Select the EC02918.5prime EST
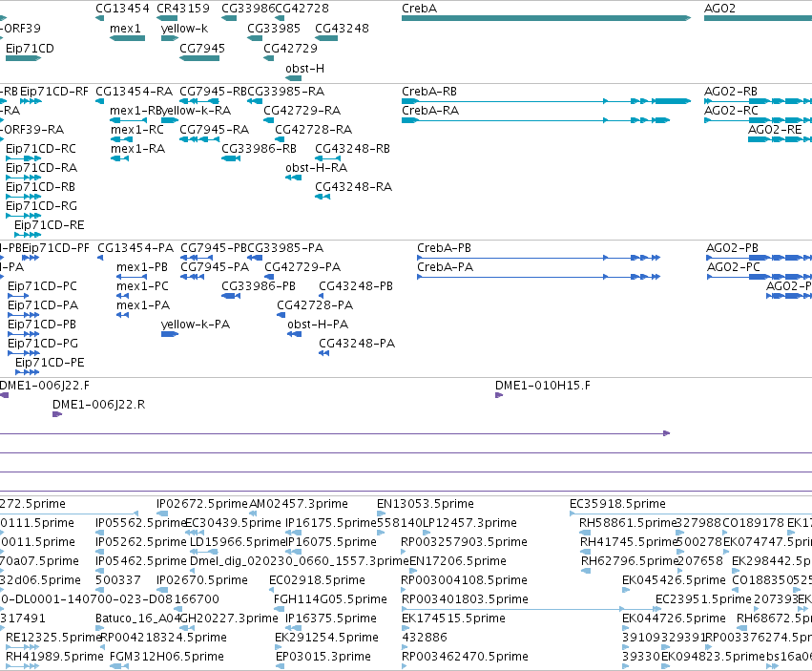This screenshot has width=812, height=671. point(272,590)
